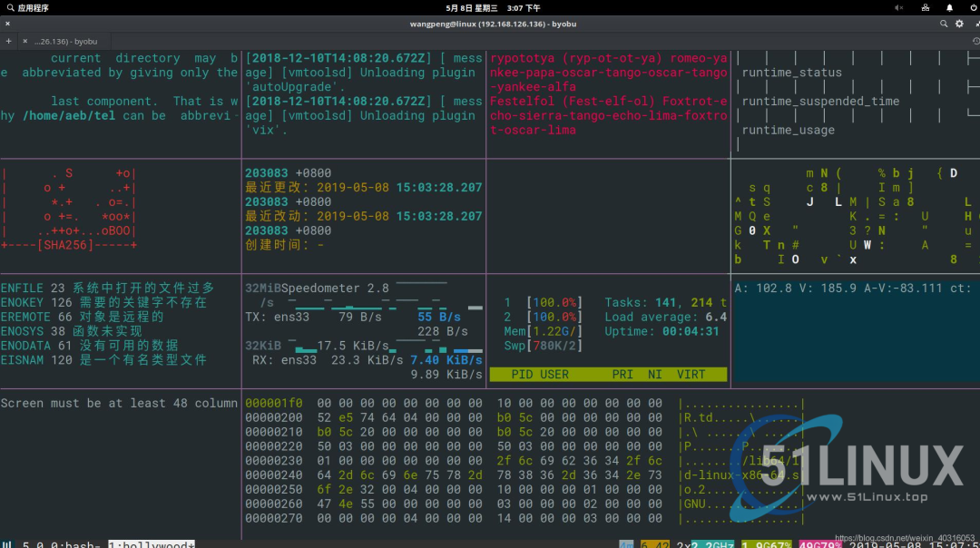Open terminal settings gear menu

(x=959, y=24)
